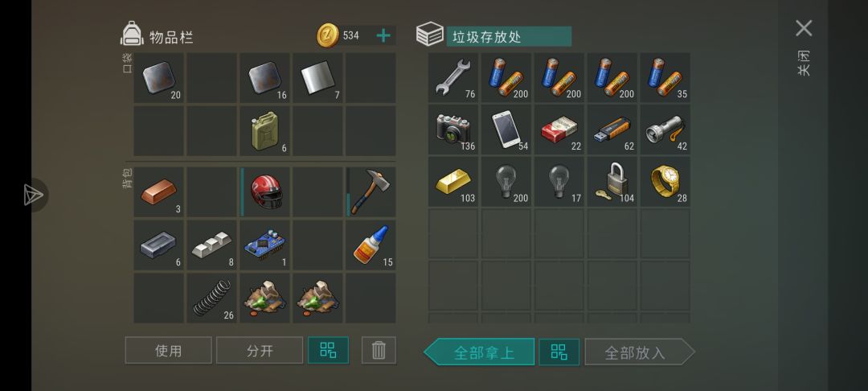Add coins with the plus icon
Image resolution: width=868 pixels, height=391 pixels.
coord(383,36)
